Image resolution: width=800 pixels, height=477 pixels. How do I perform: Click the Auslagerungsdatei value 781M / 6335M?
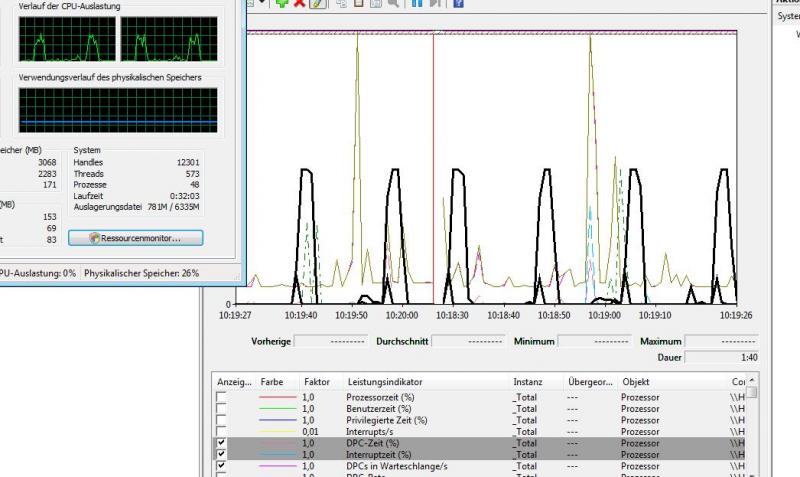[x=173, y=207]
